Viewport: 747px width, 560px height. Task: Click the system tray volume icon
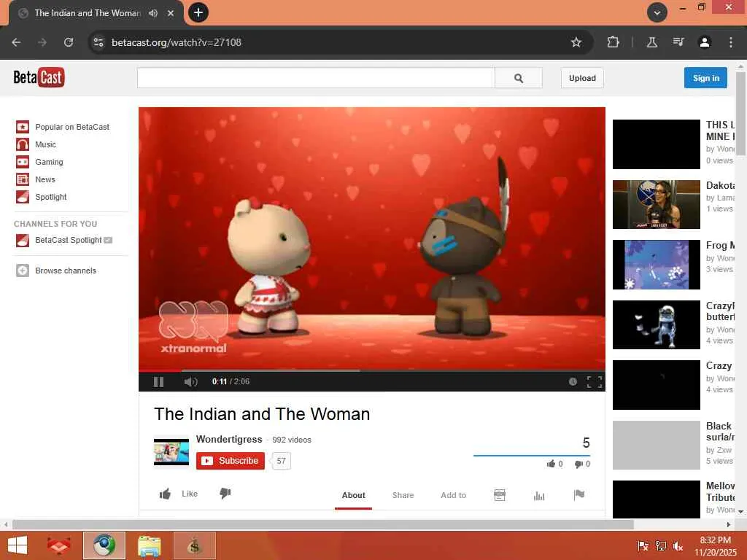click(678, 545)
